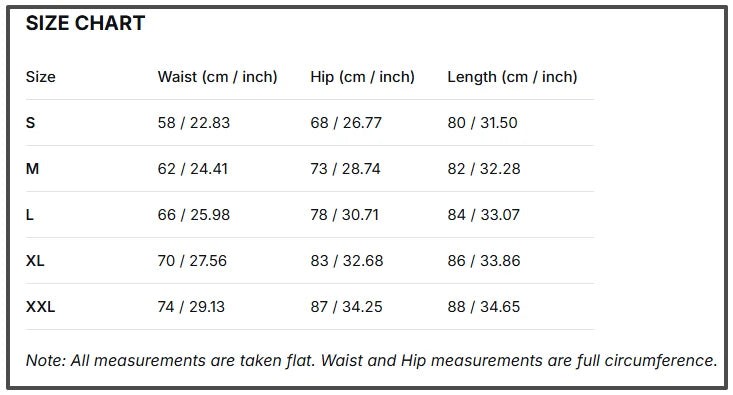Select the S size row label
Viewport: 733px width, 395px height.
pyautogui.click(x=30, y=122)
